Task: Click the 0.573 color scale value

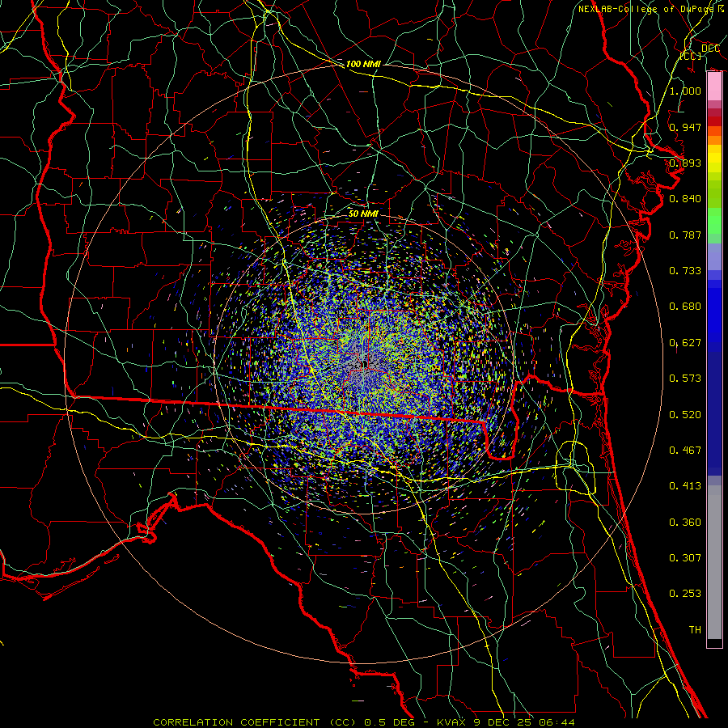Action: [x=685, y=379]
